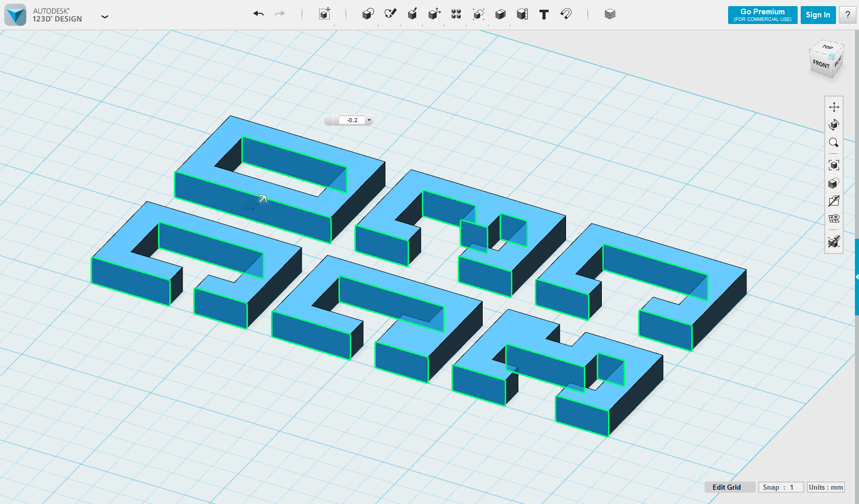Activate the Snap magnet tool
This screenshot has width=859, height=504.
coord(566,14)
